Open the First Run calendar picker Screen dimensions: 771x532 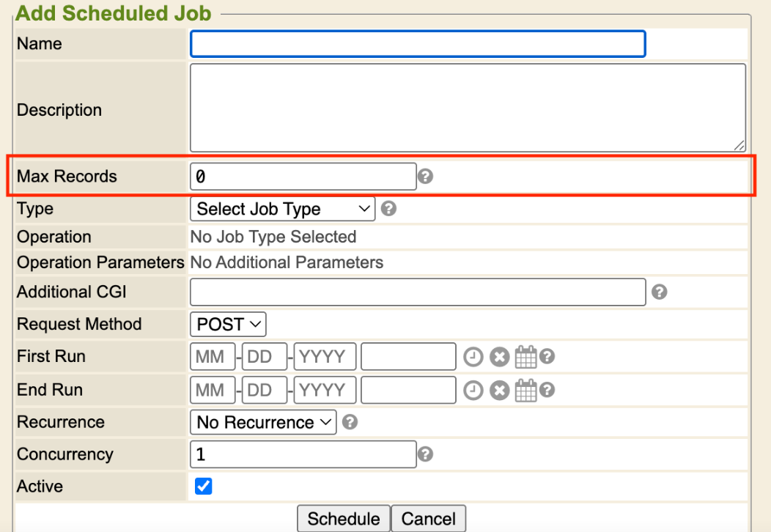click(x=525, y=357)
